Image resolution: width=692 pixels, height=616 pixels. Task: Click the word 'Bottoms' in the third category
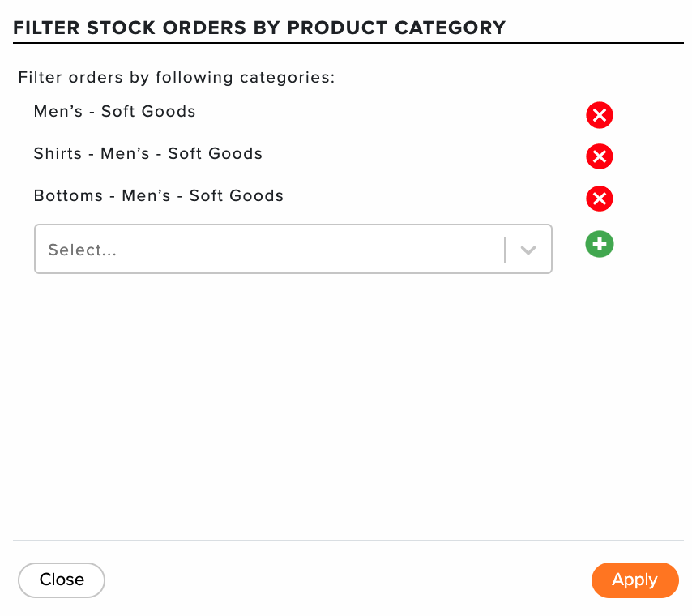68,195
